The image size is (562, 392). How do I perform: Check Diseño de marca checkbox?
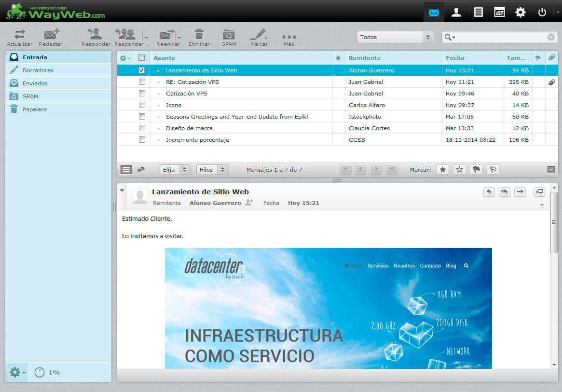pos(142,128)
